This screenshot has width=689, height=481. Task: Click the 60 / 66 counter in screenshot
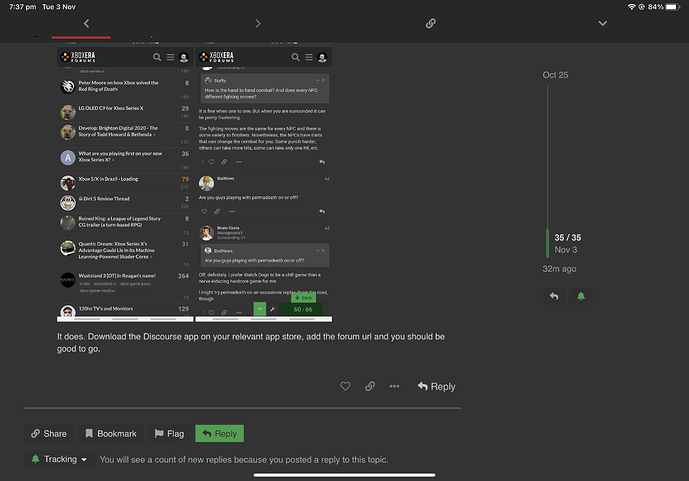pos(303,309)
